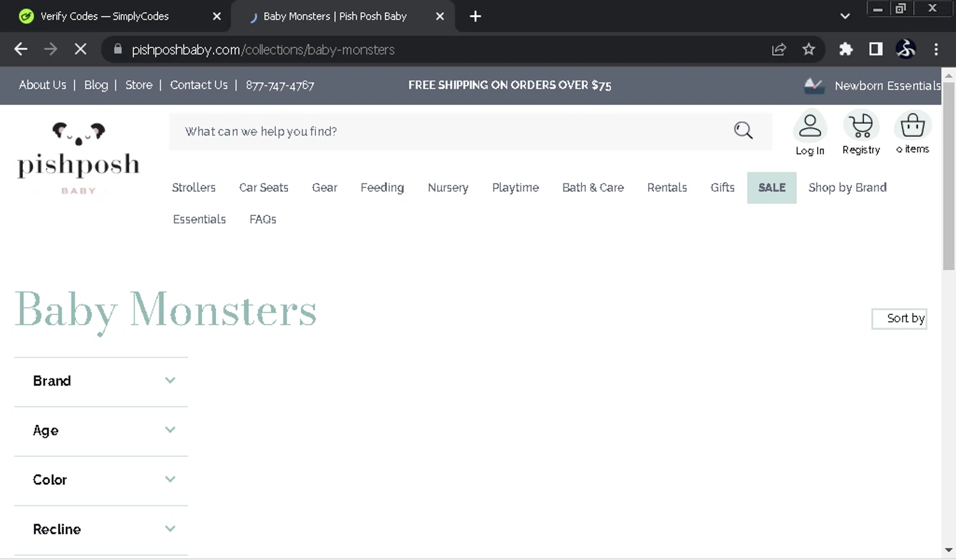The height and width of the screenshot is (560, 956).
Task: Bookmark this page with the star
Action: pyautogui.click(x=809, y=49)
